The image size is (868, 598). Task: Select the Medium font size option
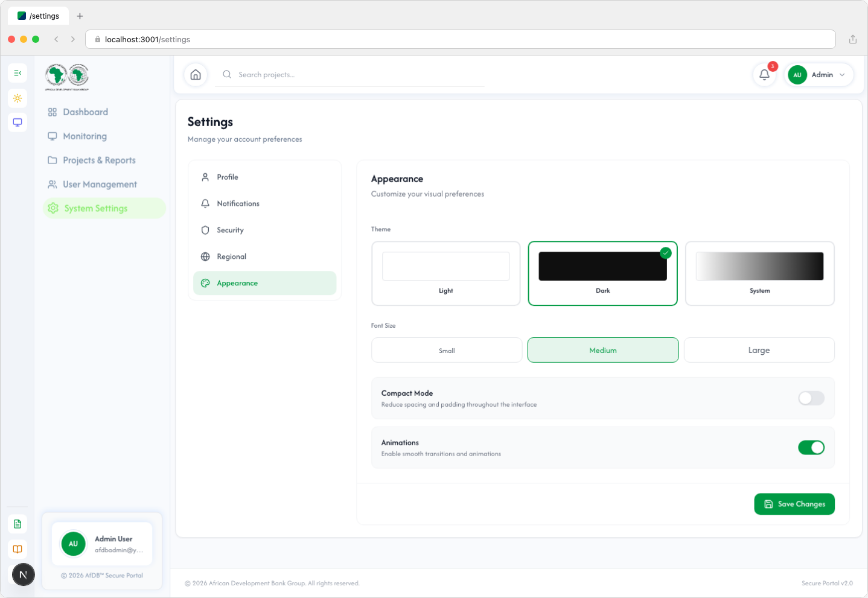click(603, 350)
